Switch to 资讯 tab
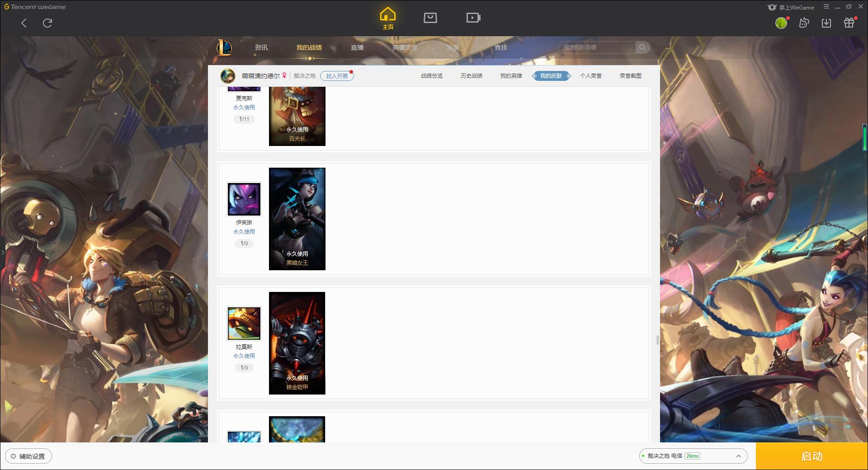868x470 pixels. pyautogui.click(x=261, y=47)
